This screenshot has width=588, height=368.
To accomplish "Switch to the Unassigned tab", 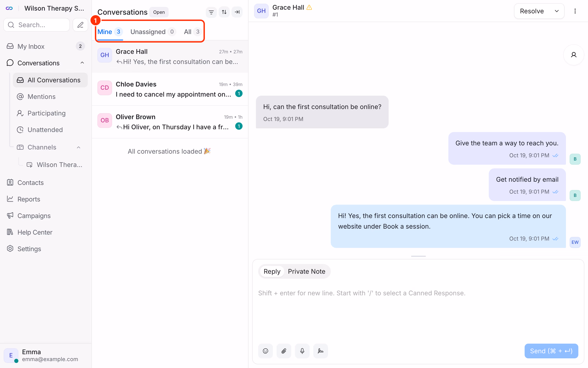I will (153, 32).
